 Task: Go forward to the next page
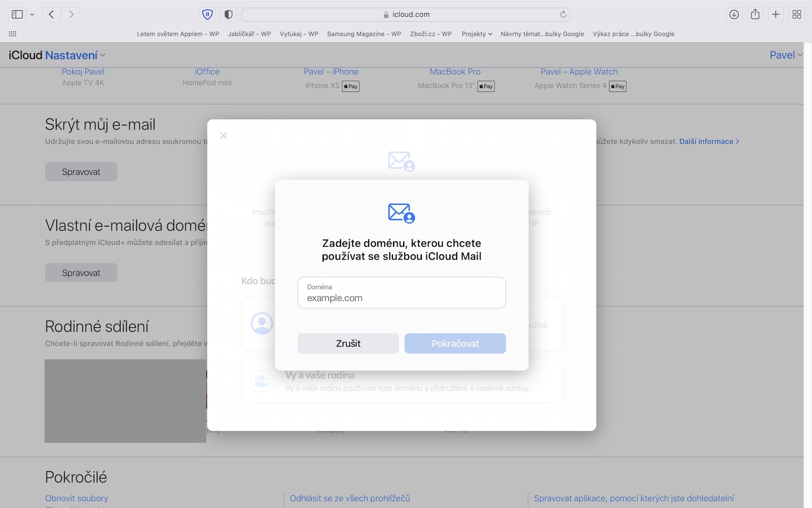coord(71,15)
